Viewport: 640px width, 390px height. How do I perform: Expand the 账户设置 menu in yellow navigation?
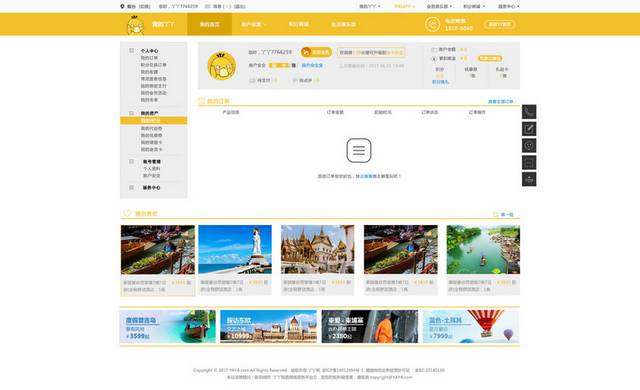pyautogui.click(x=253, y=24)
